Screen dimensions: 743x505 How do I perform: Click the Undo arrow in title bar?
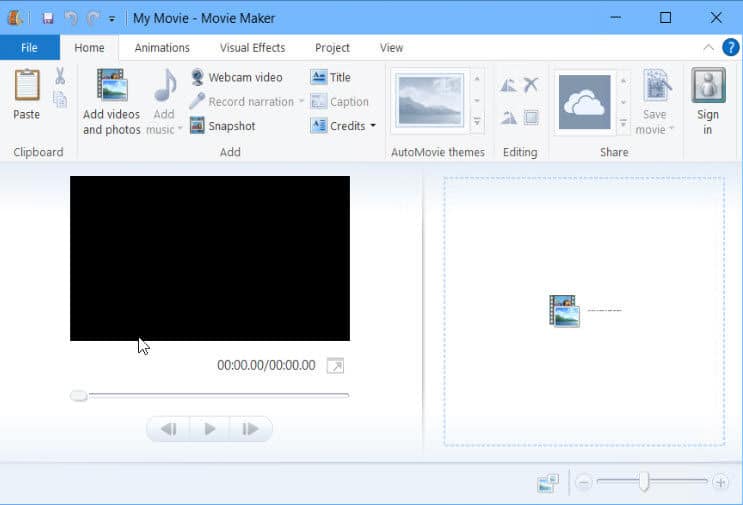coord(71,18)
